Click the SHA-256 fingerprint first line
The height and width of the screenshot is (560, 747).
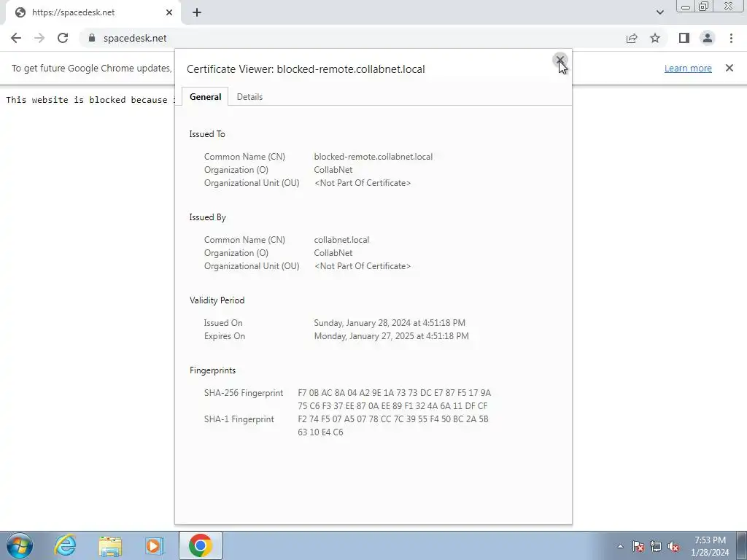pyautogui.click(x=394, y=393)
